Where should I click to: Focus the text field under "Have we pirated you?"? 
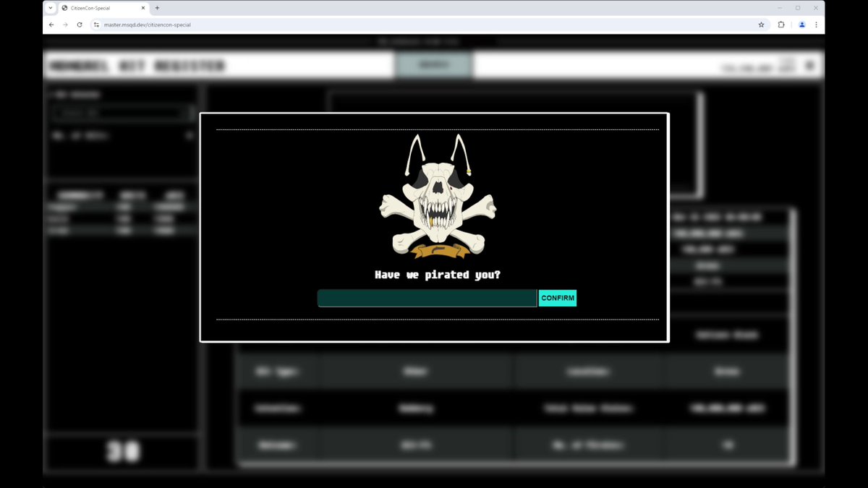click(427, 298)
